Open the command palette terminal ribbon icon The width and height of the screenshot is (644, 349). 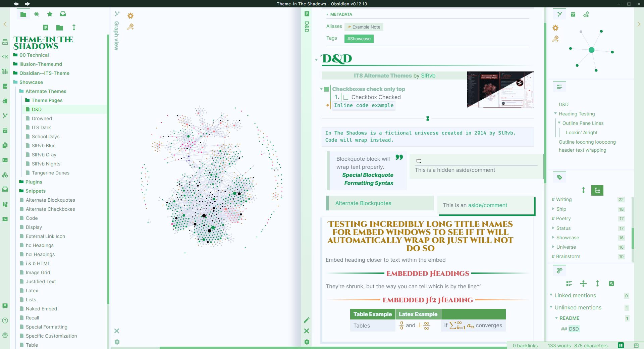(5, 160)
